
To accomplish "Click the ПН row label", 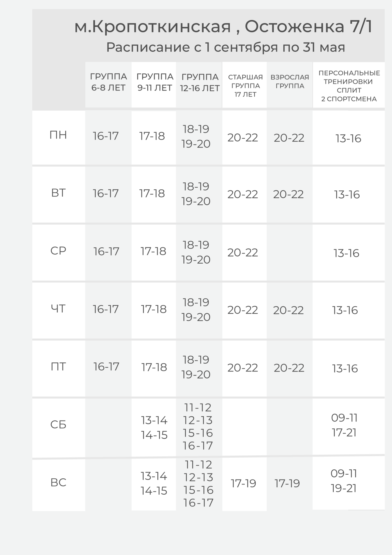I will [58, 135].
